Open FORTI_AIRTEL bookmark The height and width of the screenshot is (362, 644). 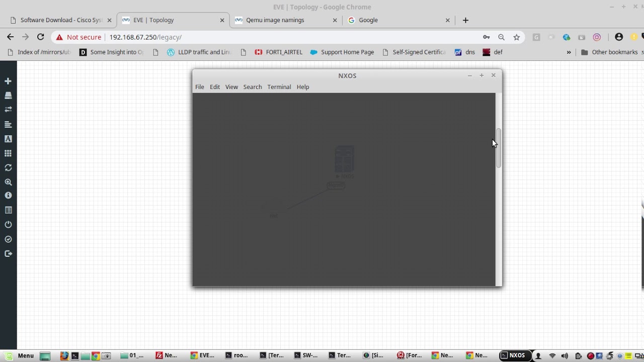tap(279, 52)
